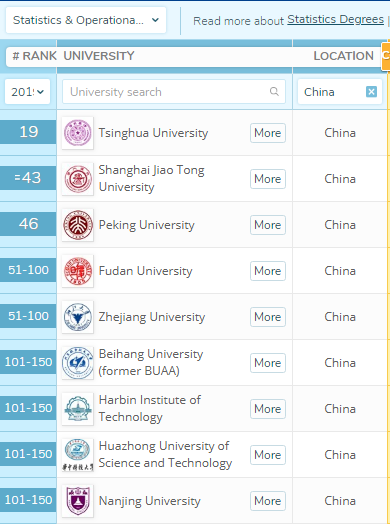Click the China location filter field
The height and width of the screenshot is (524, 390).
click(x=340, y=92)
